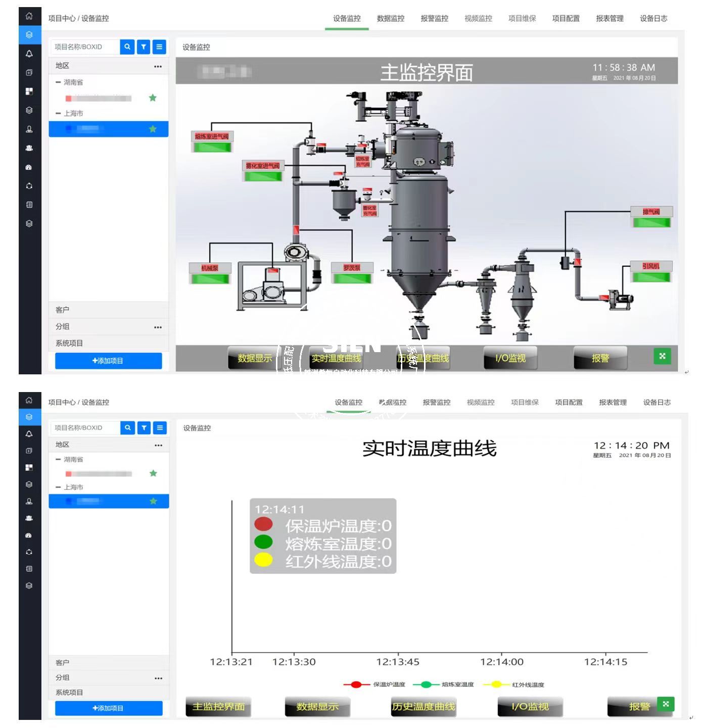Click the filter funnel icon in the lower project panel
Viewport: 702px width, 728px height.
pos(144,428)
